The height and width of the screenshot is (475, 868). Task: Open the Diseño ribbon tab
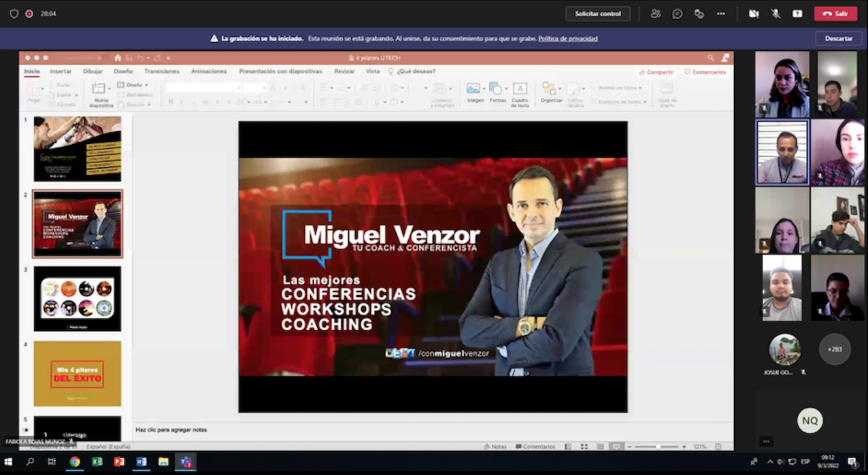(x=123, y=71)
